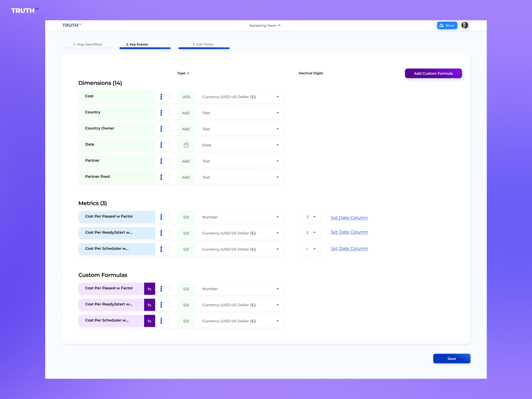Click the Add Custom Formula button
Screen dimensions: 532x399
433,73
